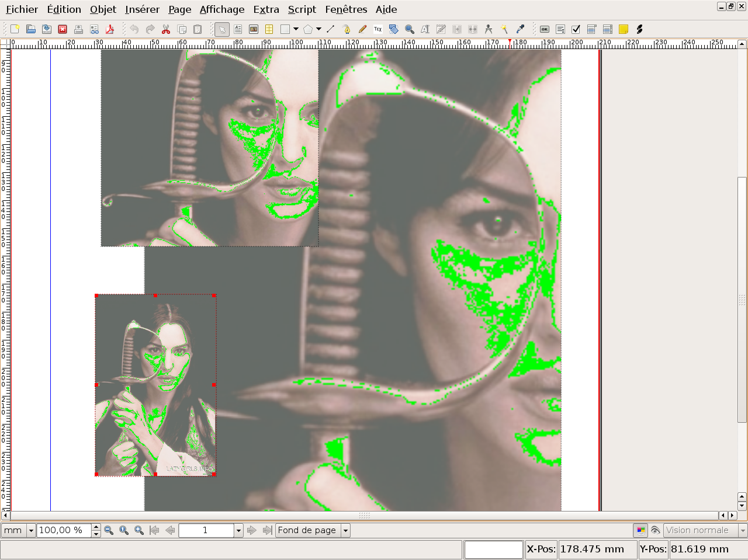Click the scissors Cut icon
The height and width of the screenshot is (560, 748).
point(166,29)
